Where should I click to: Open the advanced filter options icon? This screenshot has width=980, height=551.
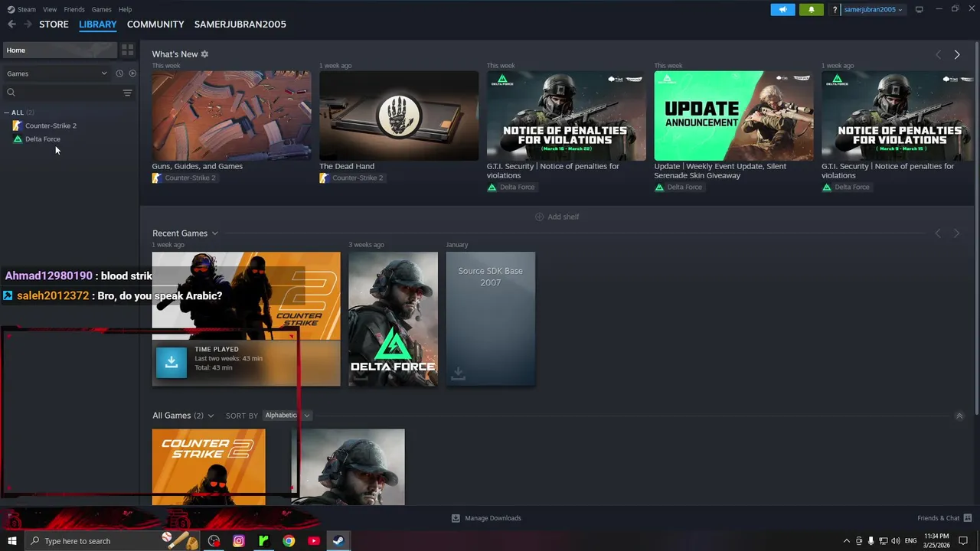128,93
